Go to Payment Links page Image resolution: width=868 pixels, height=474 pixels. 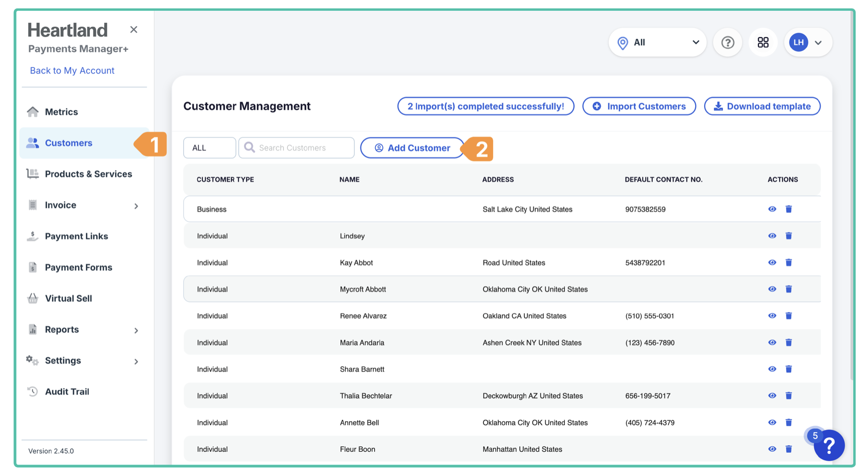76,237
